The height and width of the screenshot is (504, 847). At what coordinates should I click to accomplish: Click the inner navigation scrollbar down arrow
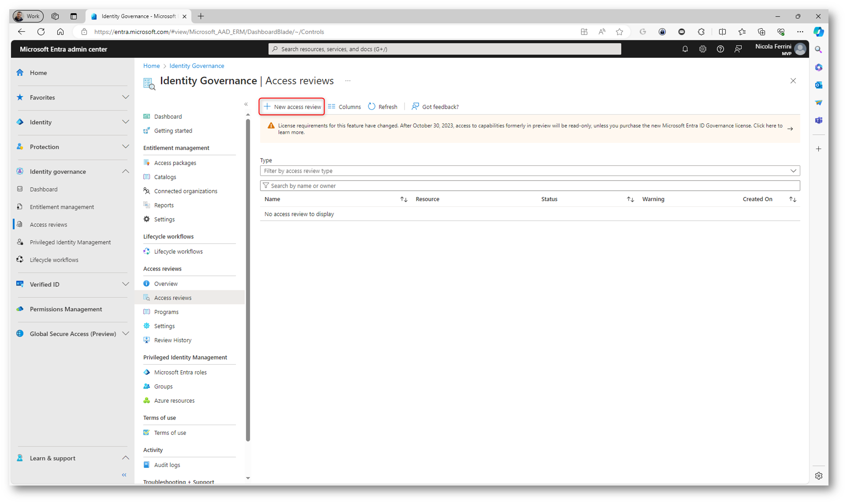[x=248, y=478]
